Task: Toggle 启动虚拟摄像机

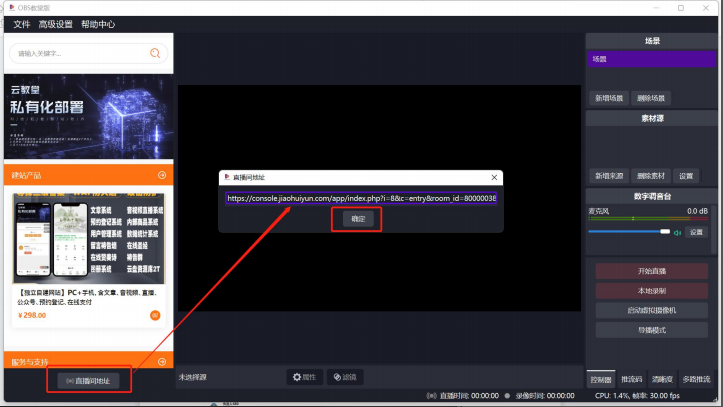Action: [x=651, y=310]
